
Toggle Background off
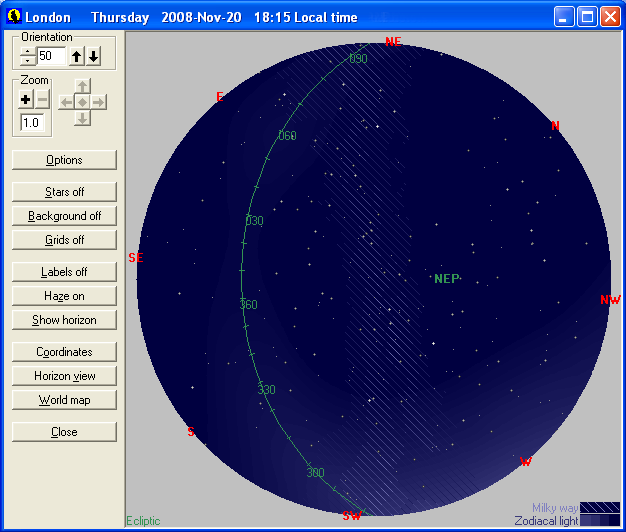pyautogui.click(x=64, y=216)
